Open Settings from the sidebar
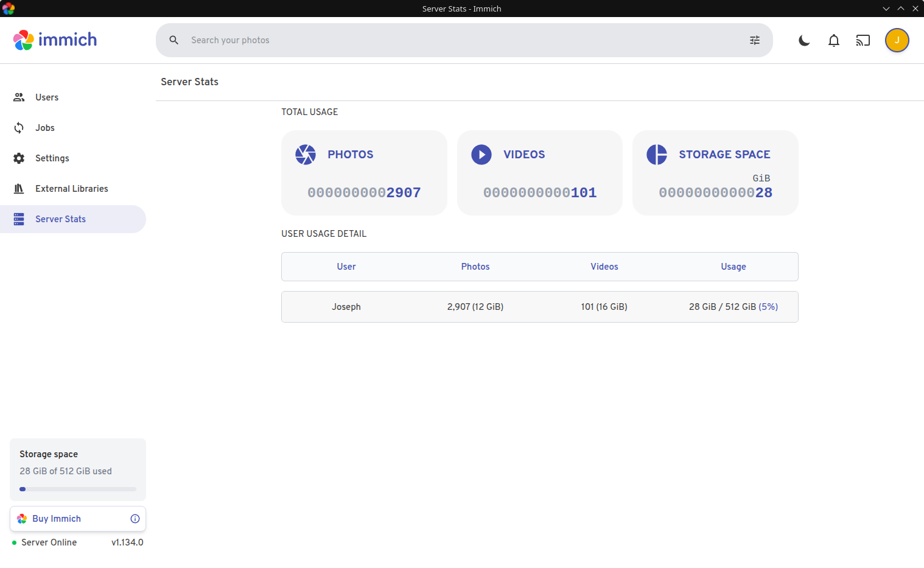 [x=52, y=158]
